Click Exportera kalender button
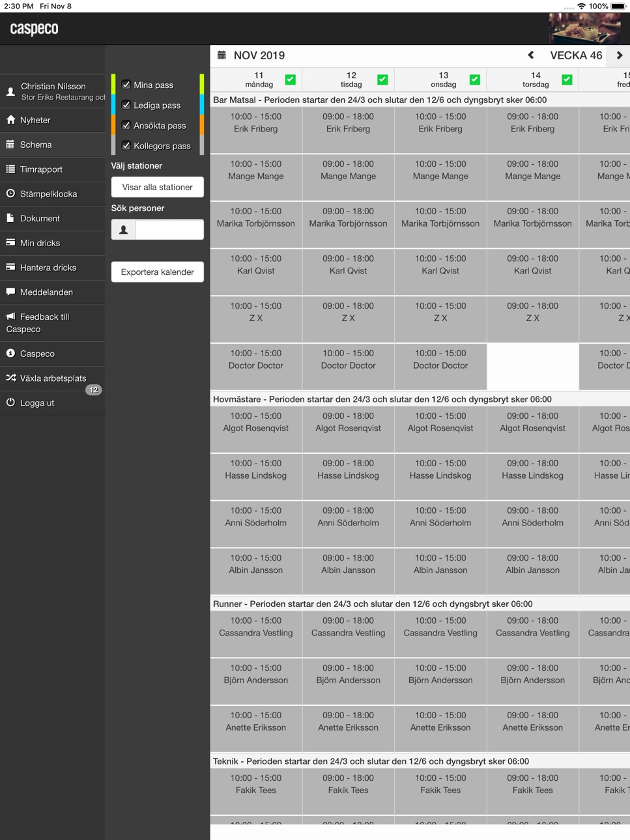 click(x=157, y=272)
